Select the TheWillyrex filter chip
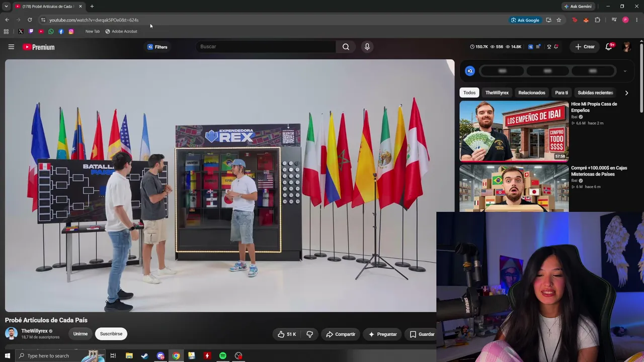The width and height of the screenshot is (644, 362). 497,93
